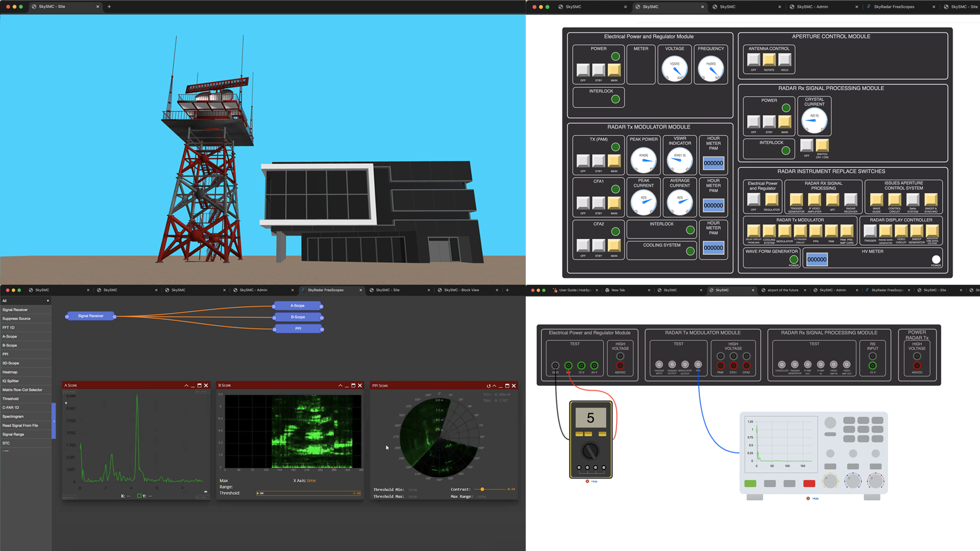The image size is (980, 551).
Task: Adjust the Contrast slider in the PPI Scope
Action: pyautogui.click(x=482, y=489)
